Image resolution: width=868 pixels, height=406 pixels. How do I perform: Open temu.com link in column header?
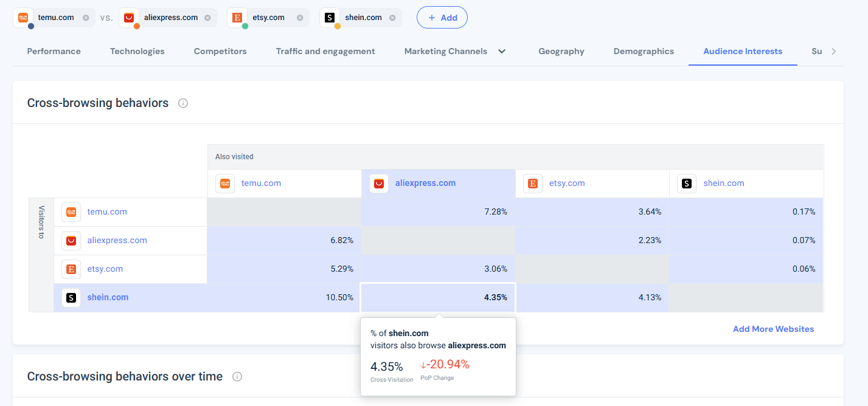(x=261, y=183)
